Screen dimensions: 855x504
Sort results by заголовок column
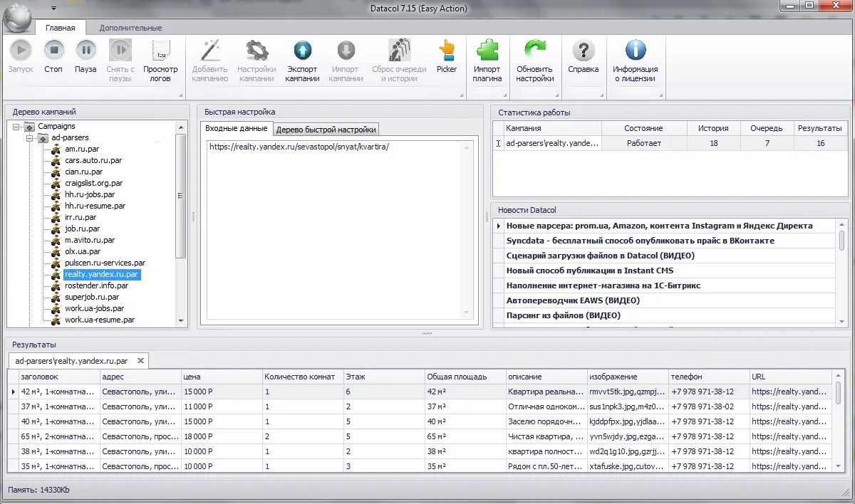point(59,377)
